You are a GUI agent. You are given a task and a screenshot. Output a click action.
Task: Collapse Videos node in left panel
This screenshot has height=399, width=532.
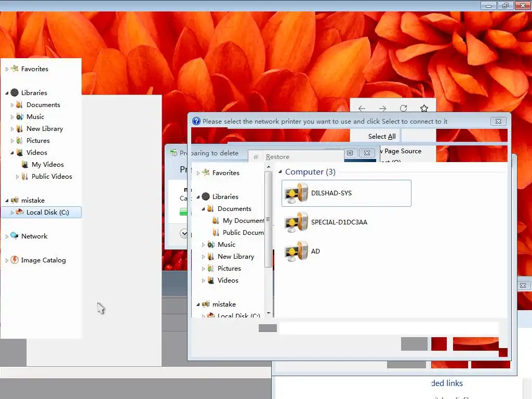[12, 153]
